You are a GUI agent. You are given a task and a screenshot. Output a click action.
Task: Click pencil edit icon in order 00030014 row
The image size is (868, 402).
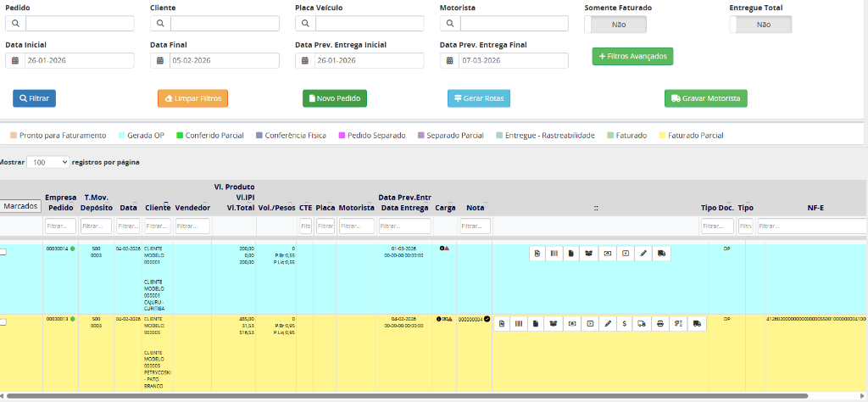(x=643, y=253)
